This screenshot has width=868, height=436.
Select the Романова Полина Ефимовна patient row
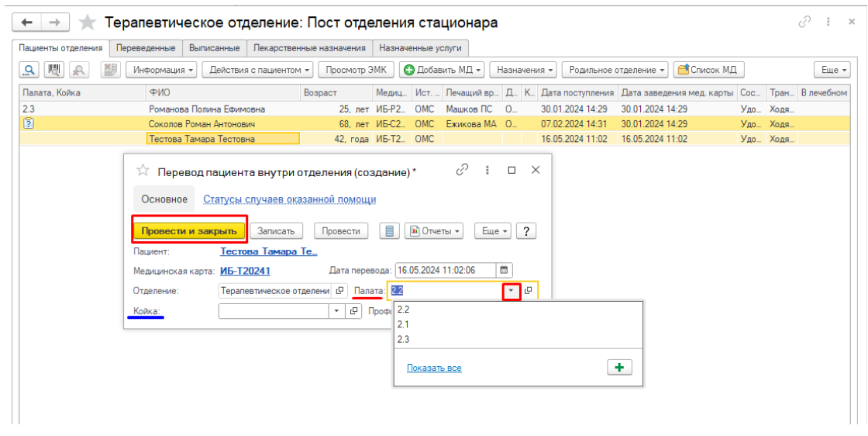pos(207,109)
